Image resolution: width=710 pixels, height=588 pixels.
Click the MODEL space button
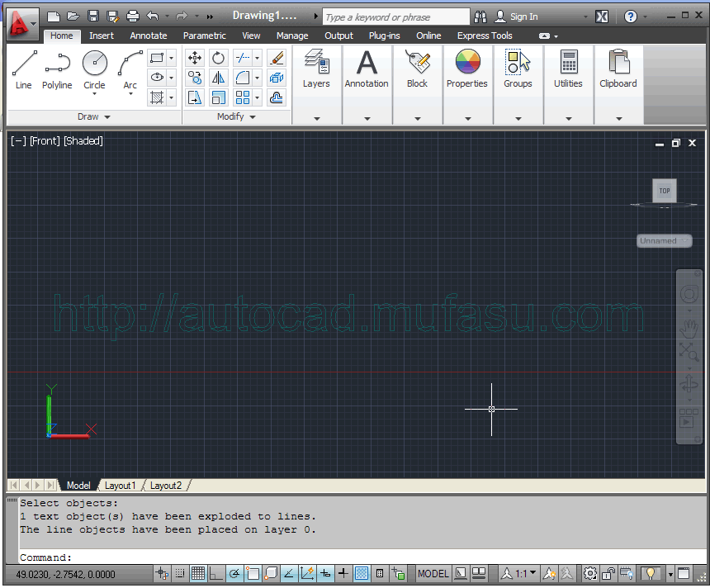click(433, 574)
